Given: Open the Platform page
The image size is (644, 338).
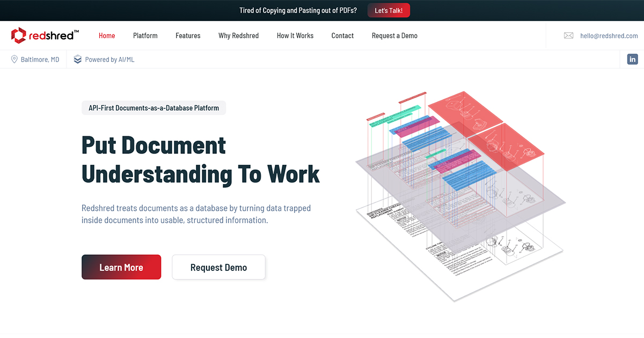Looking at the screenshot, I should pyautogui.click(x=145, y=35).
